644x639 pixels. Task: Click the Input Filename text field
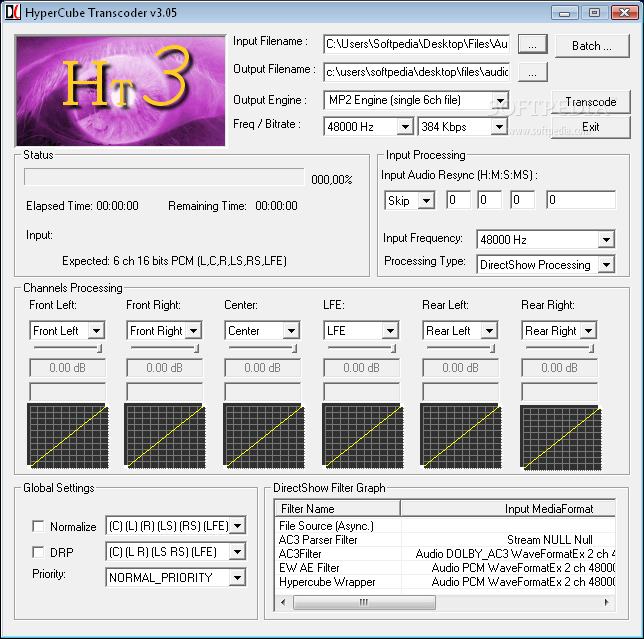pyautogui.click(x=416, y=44)
